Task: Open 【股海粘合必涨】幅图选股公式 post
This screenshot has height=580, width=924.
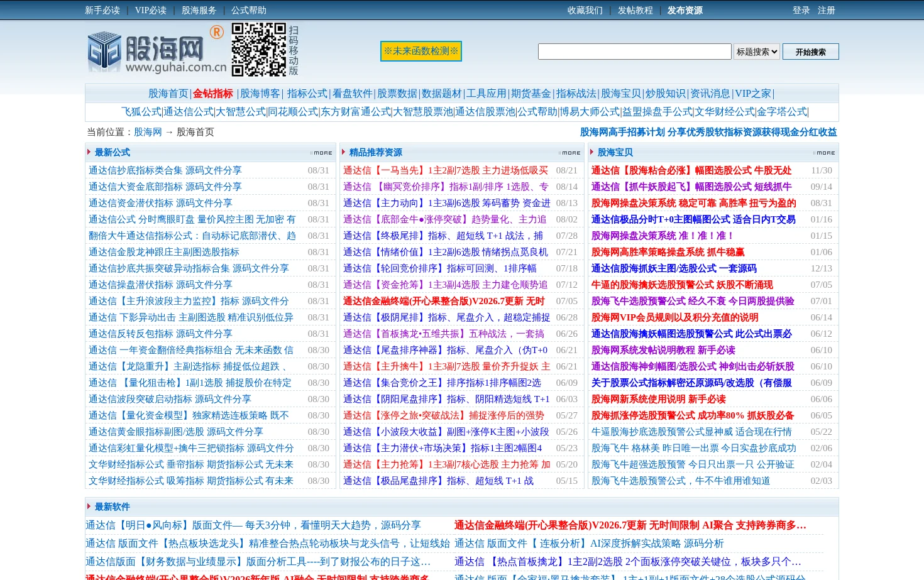Action: pyautogui.click(x=691, y=170)
